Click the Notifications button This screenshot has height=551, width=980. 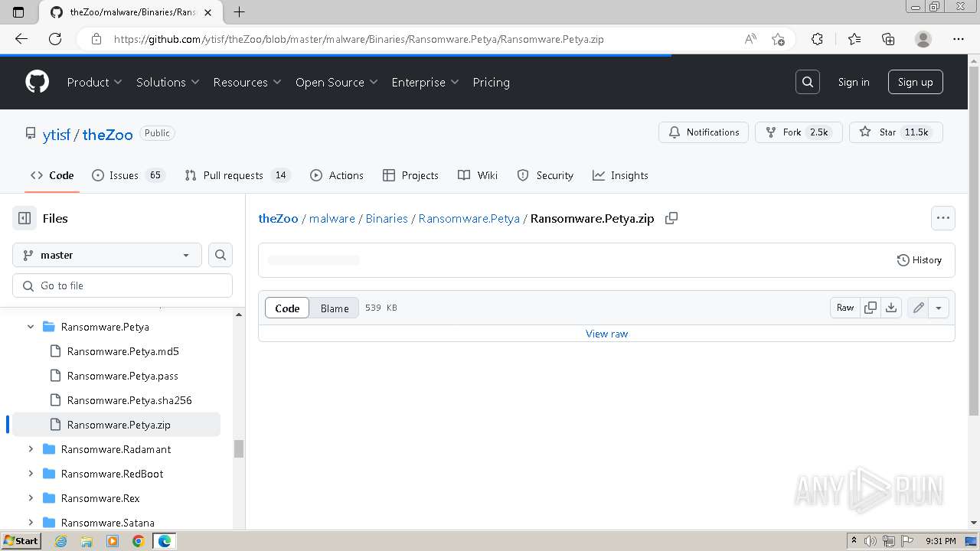(x=704, y=132)
